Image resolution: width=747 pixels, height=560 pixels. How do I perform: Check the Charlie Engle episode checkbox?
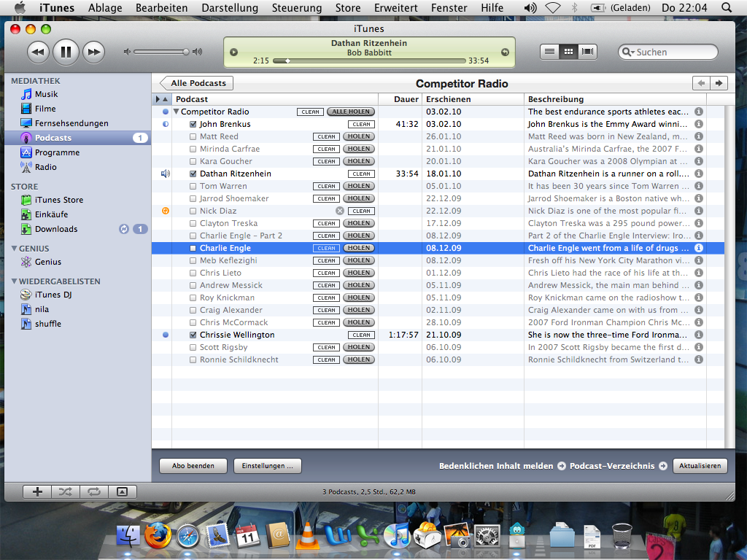[193, 248]
